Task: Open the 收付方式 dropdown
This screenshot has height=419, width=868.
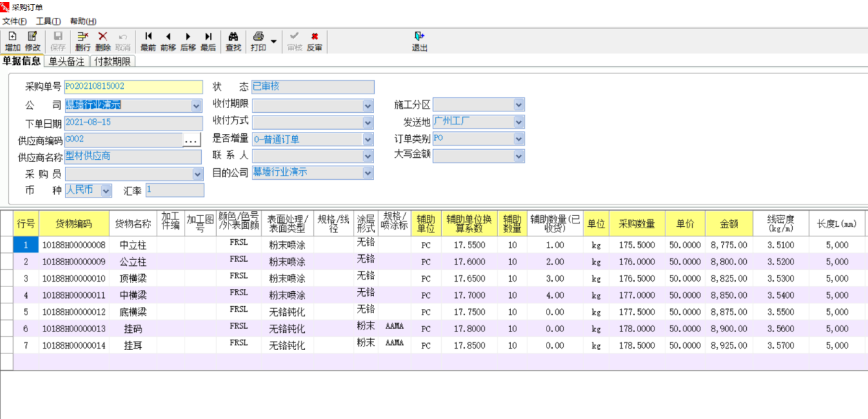Action: click(368, 122)
